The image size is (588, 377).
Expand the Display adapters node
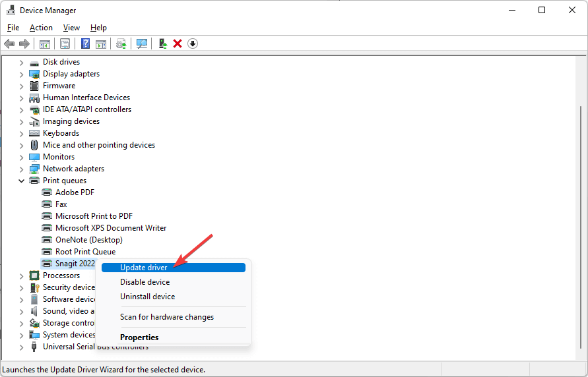pyautogui.click(x=21, y=74)
